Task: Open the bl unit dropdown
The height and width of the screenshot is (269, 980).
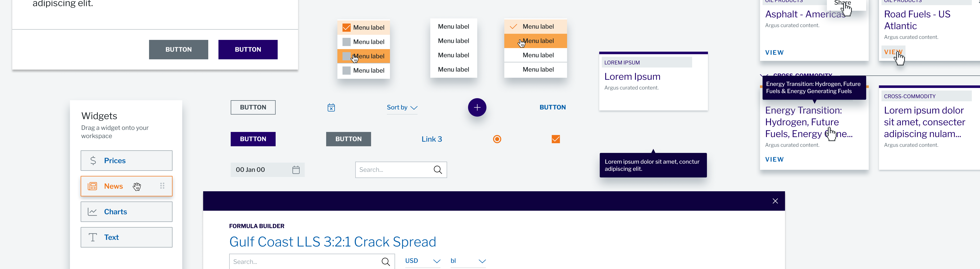Action: [x=468, y=261]
